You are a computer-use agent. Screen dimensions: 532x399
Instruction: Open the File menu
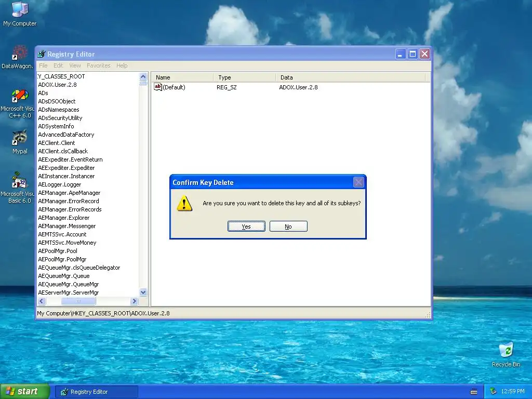point(43,65)
